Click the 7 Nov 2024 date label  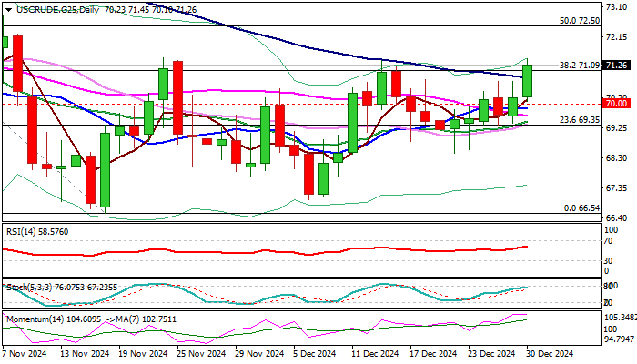pyautogui.click(x=24, y=354)
